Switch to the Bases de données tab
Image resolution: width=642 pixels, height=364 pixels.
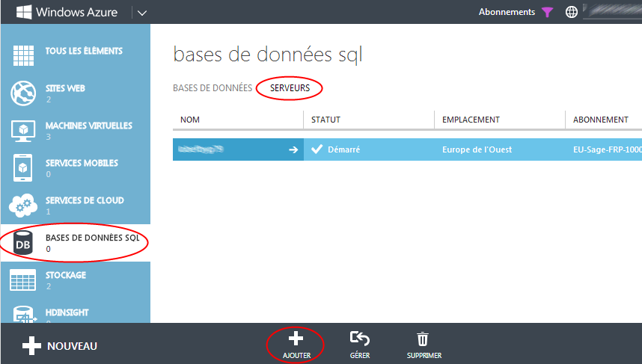coord(213,88)
